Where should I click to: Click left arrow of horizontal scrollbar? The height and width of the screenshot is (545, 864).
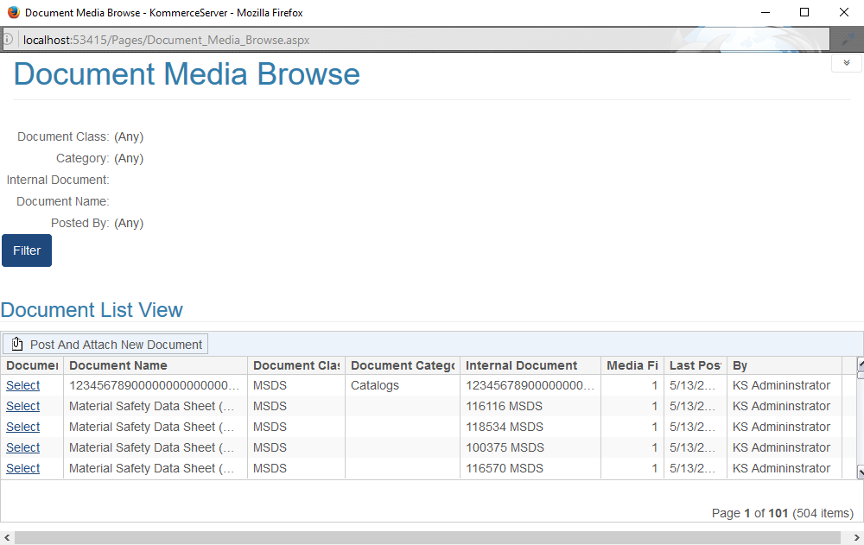tap(7, 538)
